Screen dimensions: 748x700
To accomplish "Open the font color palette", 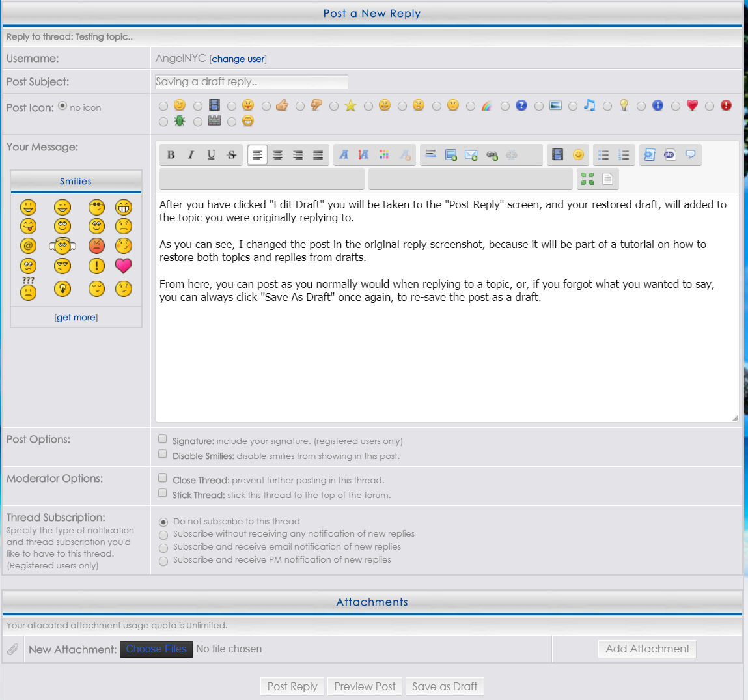I will click(x=384, y=154).
